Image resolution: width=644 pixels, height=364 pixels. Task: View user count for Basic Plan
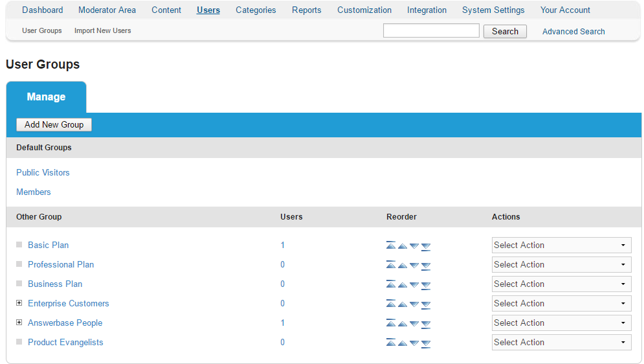point(283,245)
